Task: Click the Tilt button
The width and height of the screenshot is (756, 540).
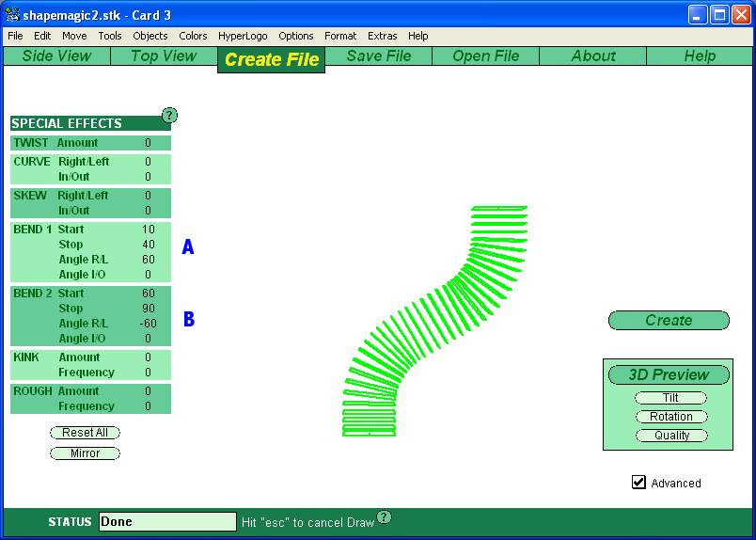Action: click(670, 398)
